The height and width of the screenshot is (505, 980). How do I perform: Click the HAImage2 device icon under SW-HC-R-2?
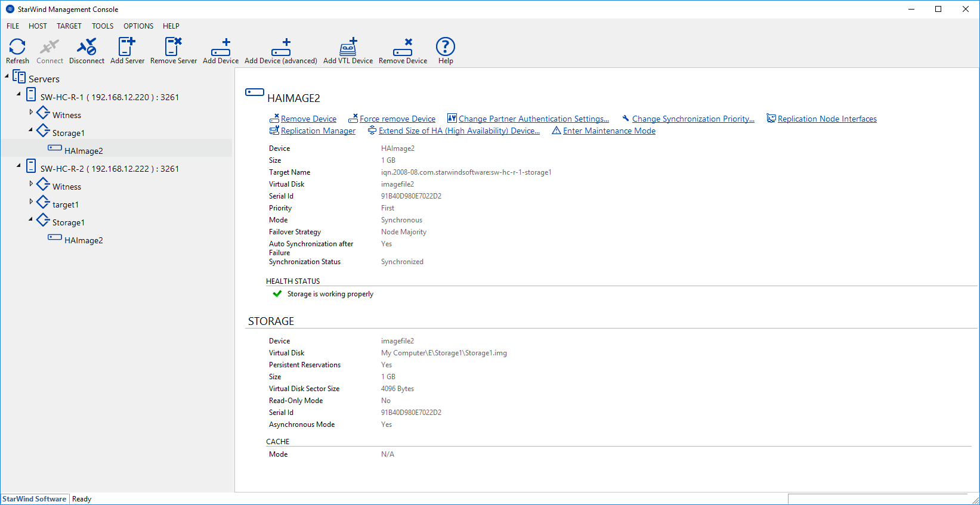[x=55, y=237]
